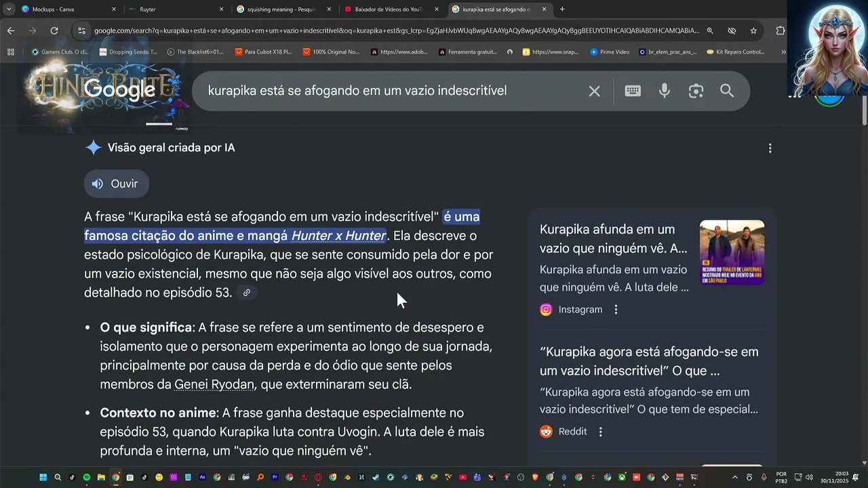Open Ferramenta gratuita bookmark

coord(467,52)
